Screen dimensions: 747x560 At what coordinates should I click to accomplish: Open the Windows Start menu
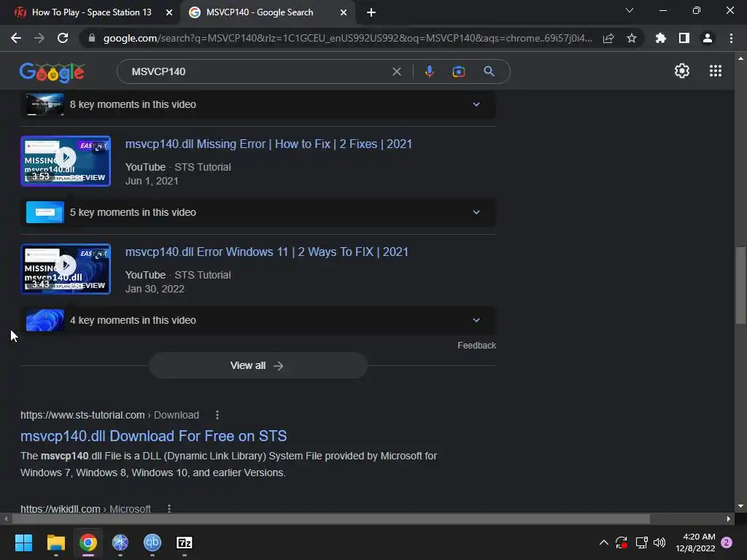(23, 542)
